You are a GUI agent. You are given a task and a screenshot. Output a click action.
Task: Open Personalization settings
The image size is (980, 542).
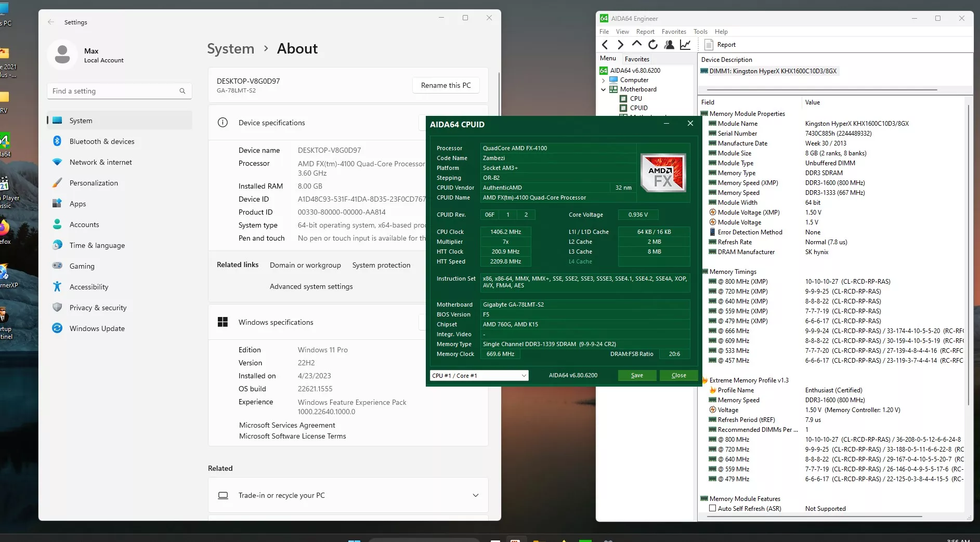click(x=120, y=183)
